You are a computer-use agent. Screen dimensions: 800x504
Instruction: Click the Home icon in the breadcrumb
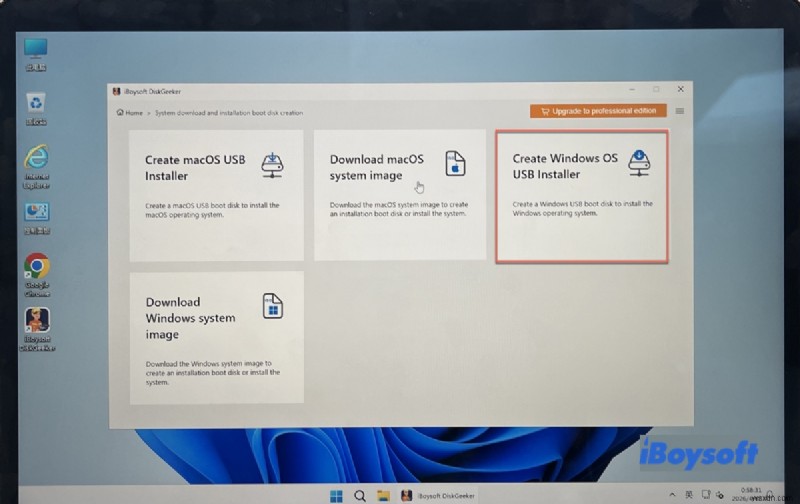coord(120,112)
